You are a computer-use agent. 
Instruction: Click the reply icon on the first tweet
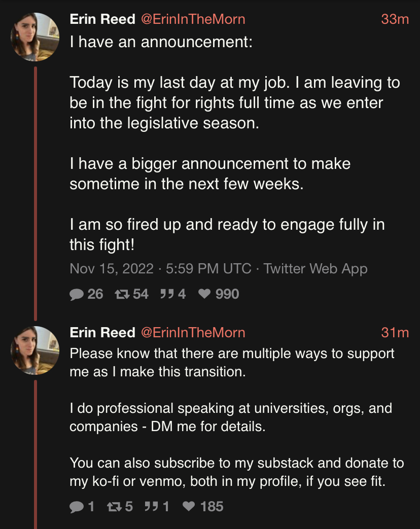pos(77,294)
